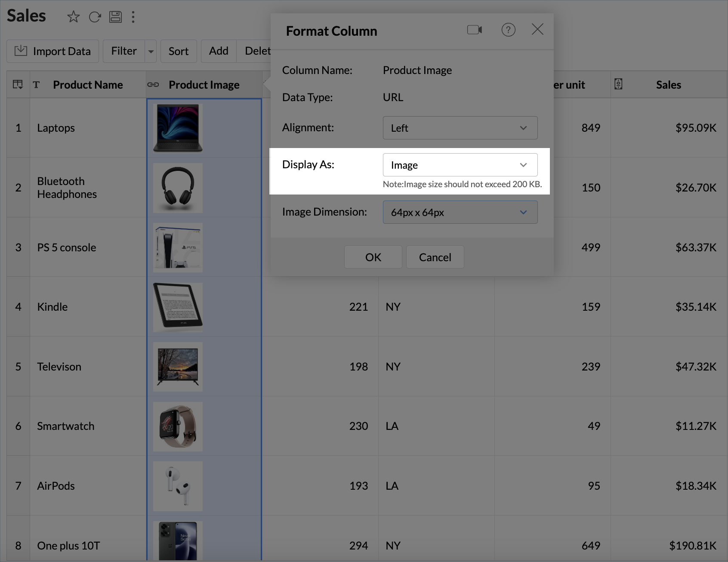Open the three-dot more options menu

click(133, 17)
